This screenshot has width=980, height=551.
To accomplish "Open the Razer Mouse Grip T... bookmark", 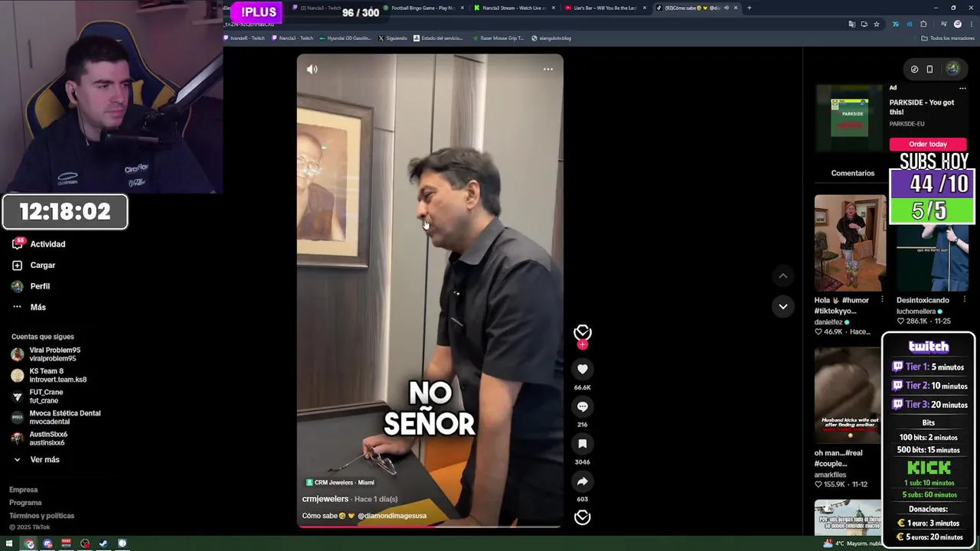I will point(498,38).
